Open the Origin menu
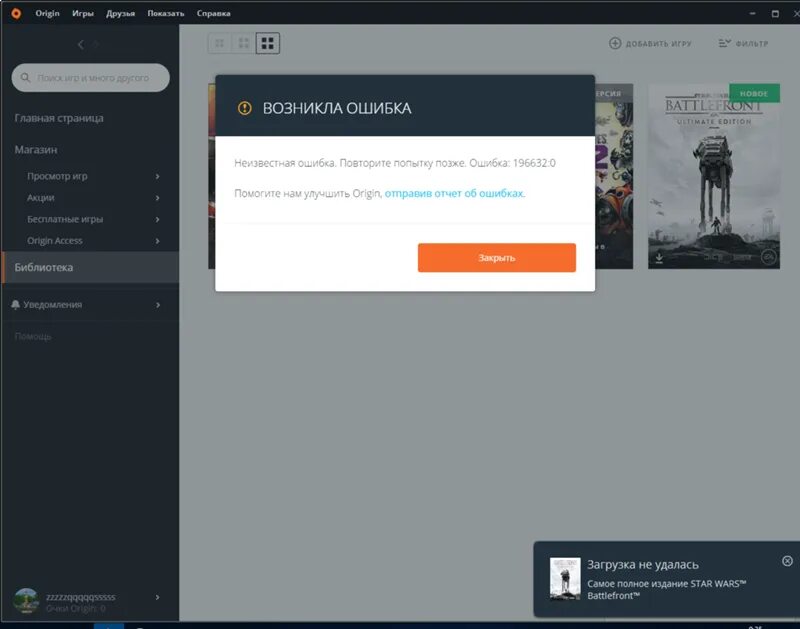Image resolution: width=800 pixels, height=629 pixels. (47, 13)
